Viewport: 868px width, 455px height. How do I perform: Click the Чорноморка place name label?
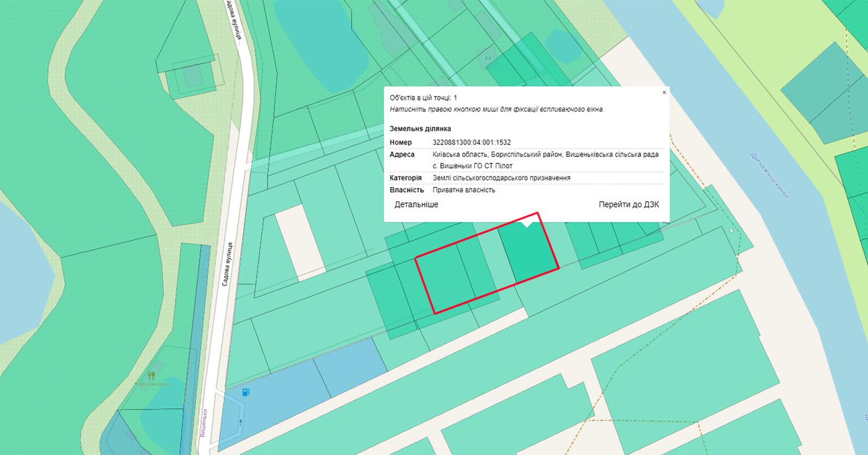click(x=151, y=384)
